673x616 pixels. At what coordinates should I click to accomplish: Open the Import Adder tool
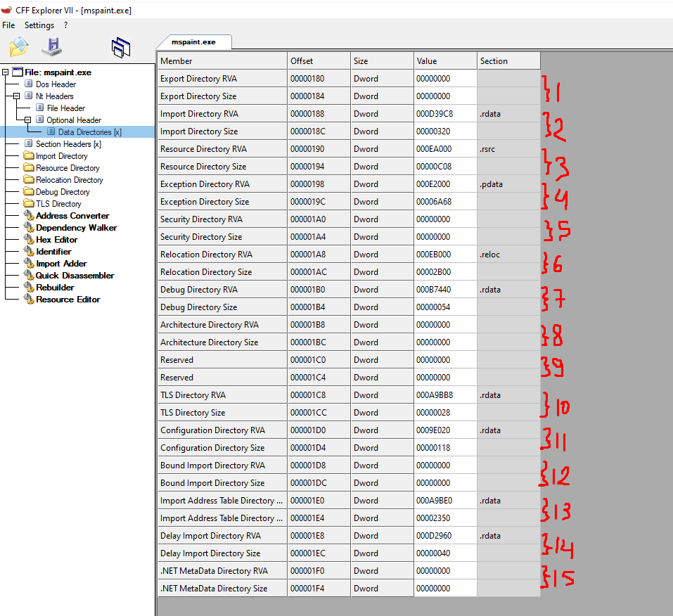[61, 264]
